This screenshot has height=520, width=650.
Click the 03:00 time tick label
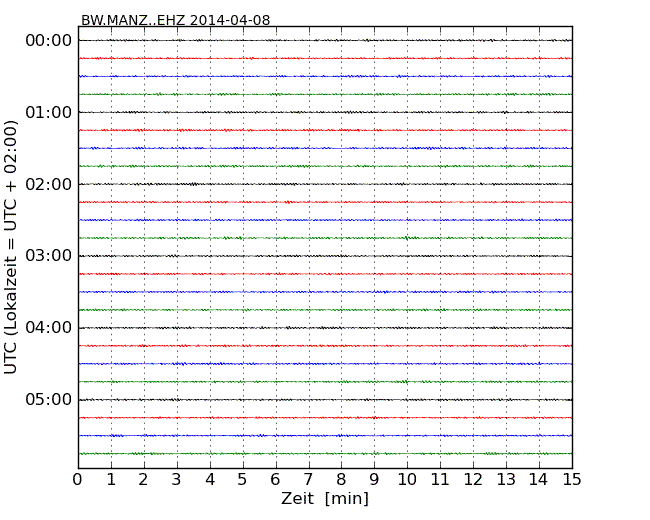(49, 256)
